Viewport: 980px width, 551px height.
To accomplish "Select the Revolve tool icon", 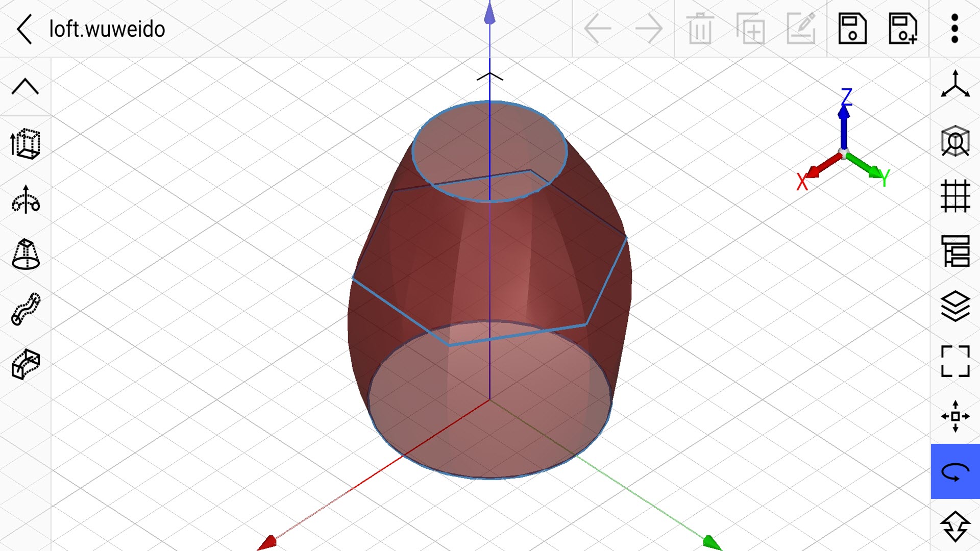I will tap(25, 199).
